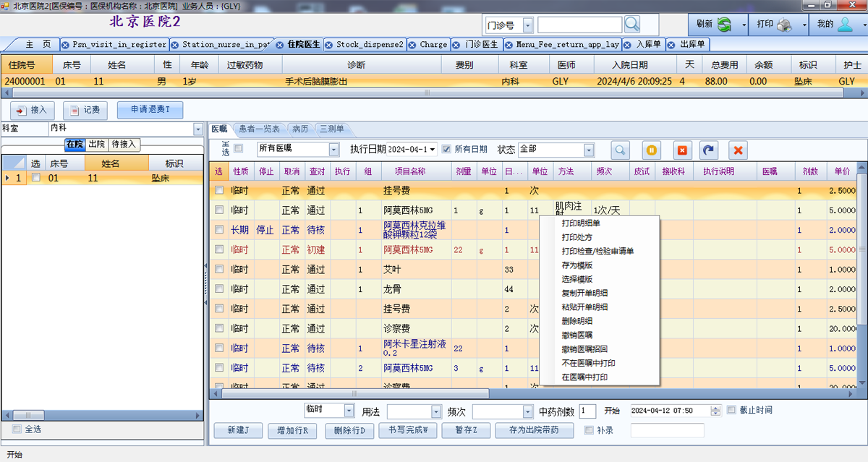Viewport: 868px width, 462px height.
Task: Open the 门诊号 search type dropdown
Action: (x=527, y=25)
